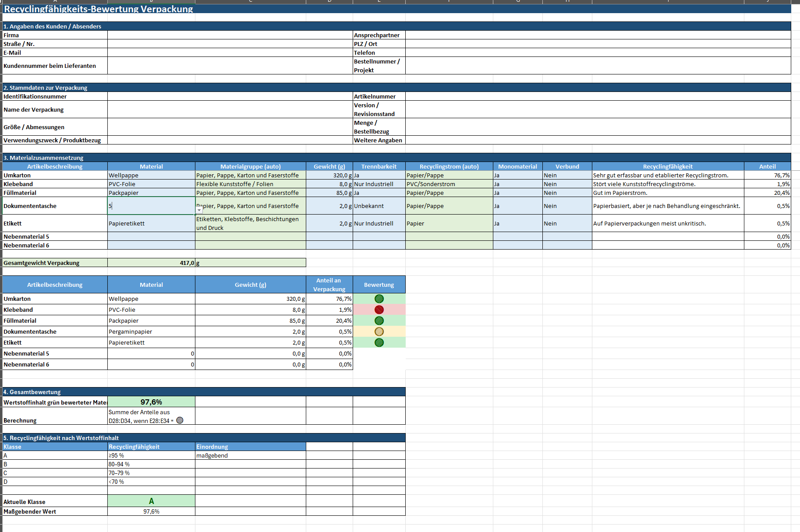Click the Firma input cell
Screen dimensions: 800x532
tap(230, 35)
